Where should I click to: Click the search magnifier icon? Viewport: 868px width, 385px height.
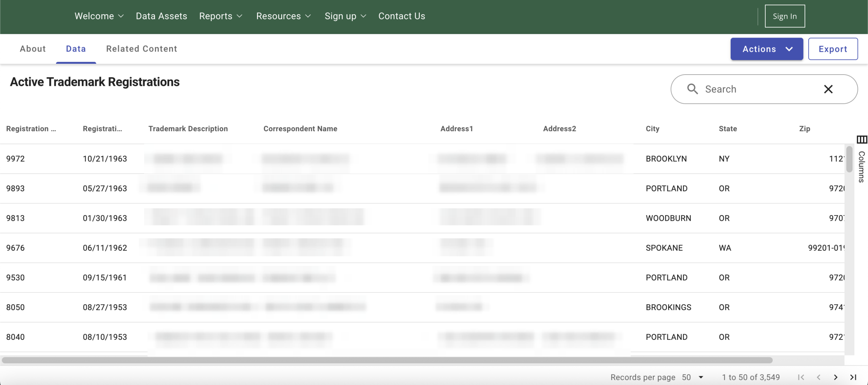[692, 89]
